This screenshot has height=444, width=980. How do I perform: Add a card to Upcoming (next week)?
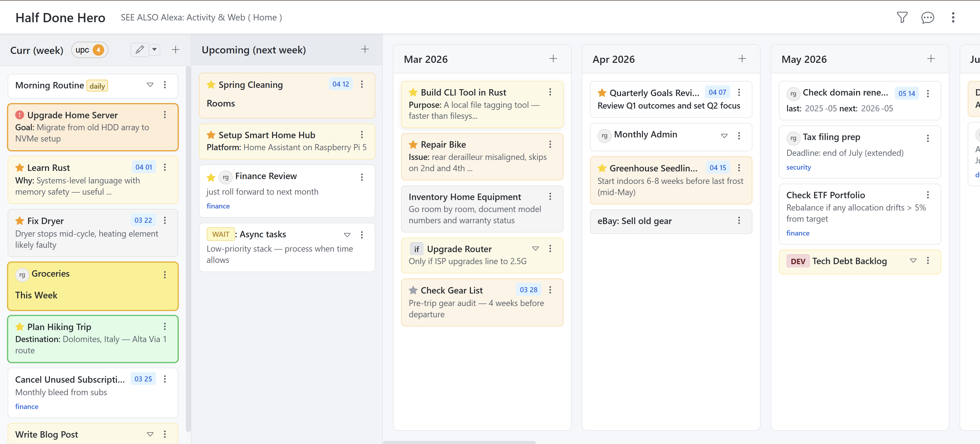[x=364, y=49]
